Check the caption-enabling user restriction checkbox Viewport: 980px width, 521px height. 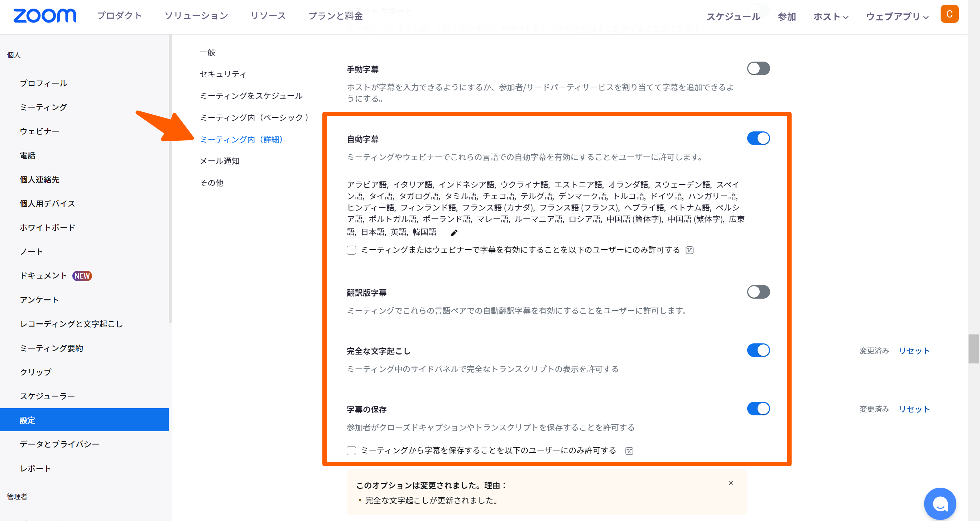click(x=351, y=250)
